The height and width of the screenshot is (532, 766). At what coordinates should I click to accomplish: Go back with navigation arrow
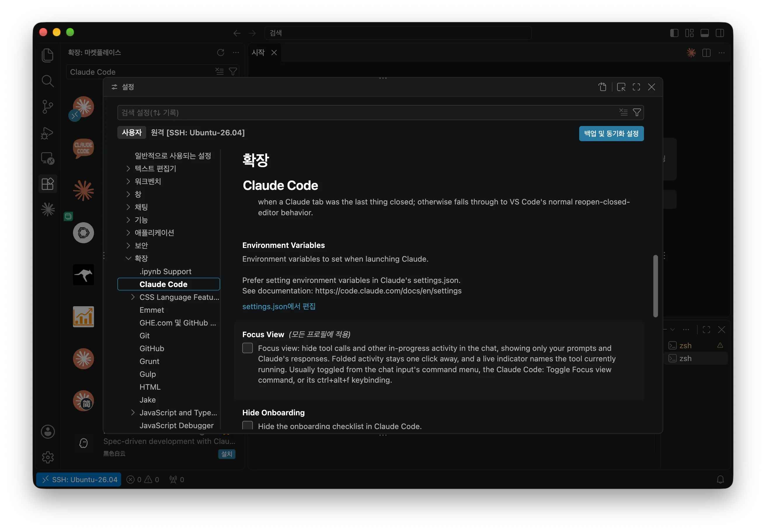coord(237,33)
